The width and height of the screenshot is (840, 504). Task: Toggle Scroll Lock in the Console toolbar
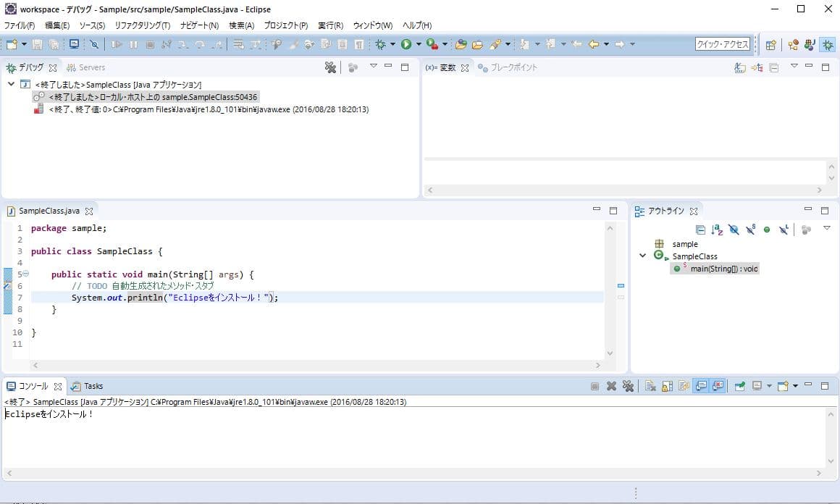[x=666, y=387]
